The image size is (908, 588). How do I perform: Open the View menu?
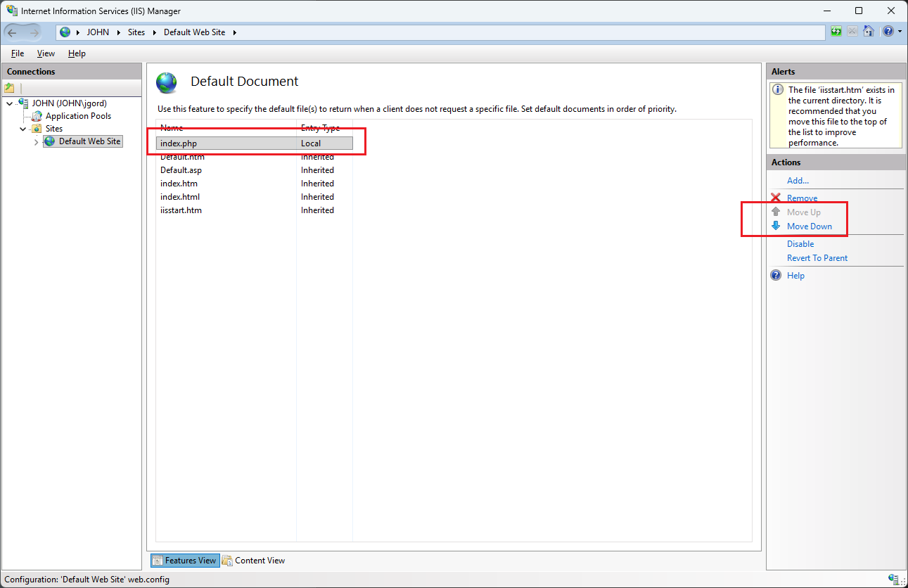point(46,53)
